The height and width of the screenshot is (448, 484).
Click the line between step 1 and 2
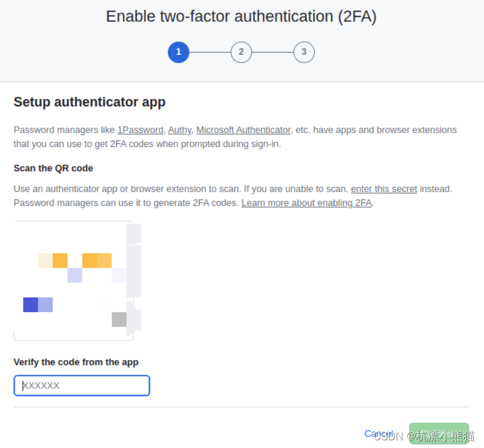click(x=210, y=52)
